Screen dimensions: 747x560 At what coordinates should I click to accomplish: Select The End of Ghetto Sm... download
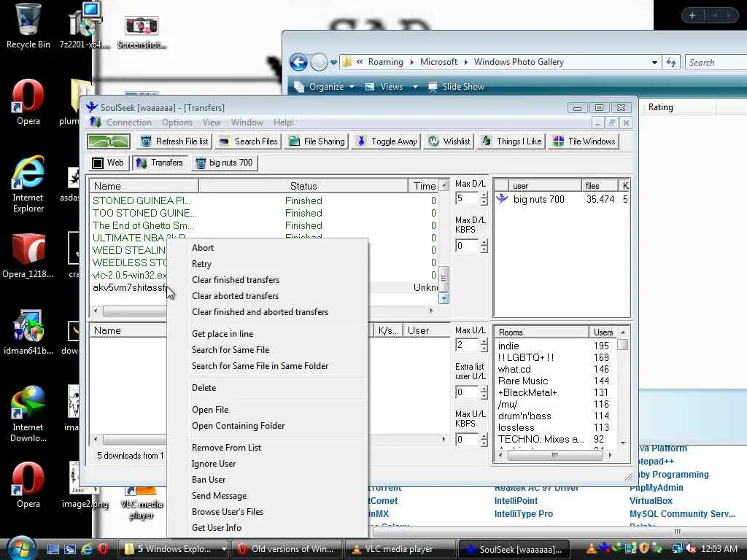pyautogui.click(x=263, y=225)
